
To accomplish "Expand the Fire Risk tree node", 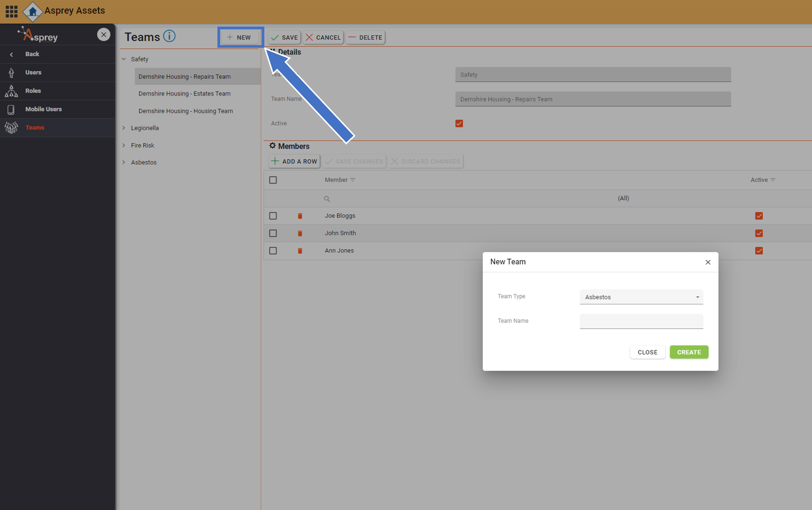I will click(124, 145).
